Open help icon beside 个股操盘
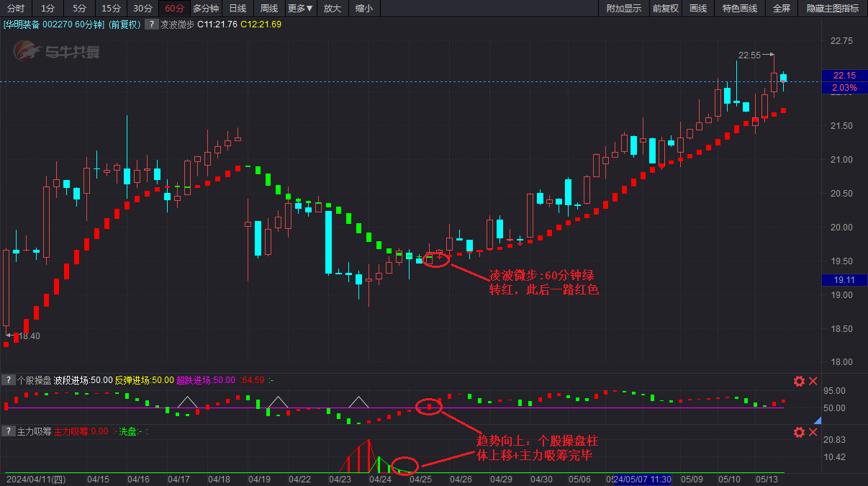This screenshot has height=486, width=868. tap(8, 380)
